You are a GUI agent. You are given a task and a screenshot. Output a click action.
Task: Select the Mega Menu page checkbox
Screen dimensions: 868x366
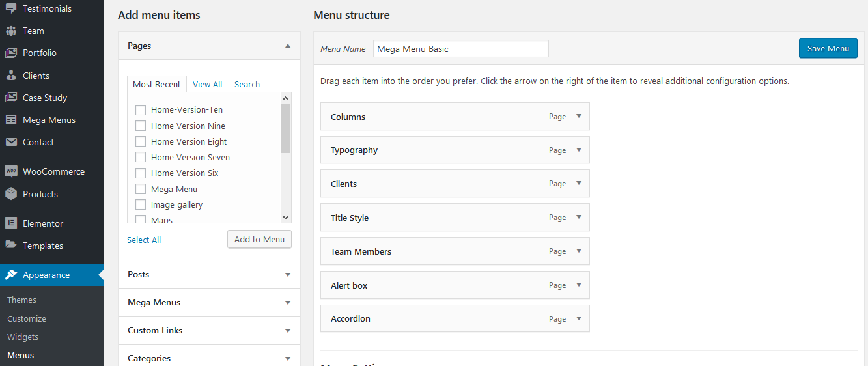click(140, 189)
